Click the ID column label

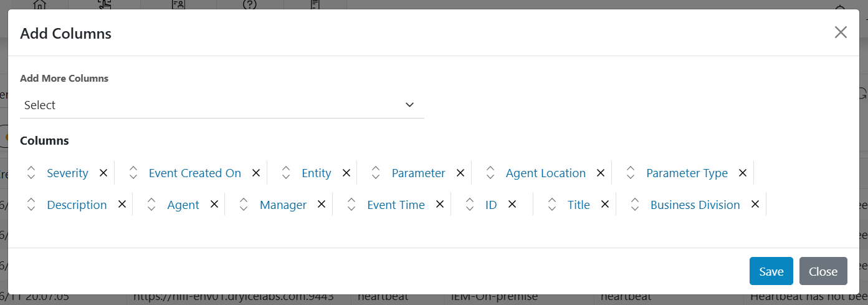[491, 205]
